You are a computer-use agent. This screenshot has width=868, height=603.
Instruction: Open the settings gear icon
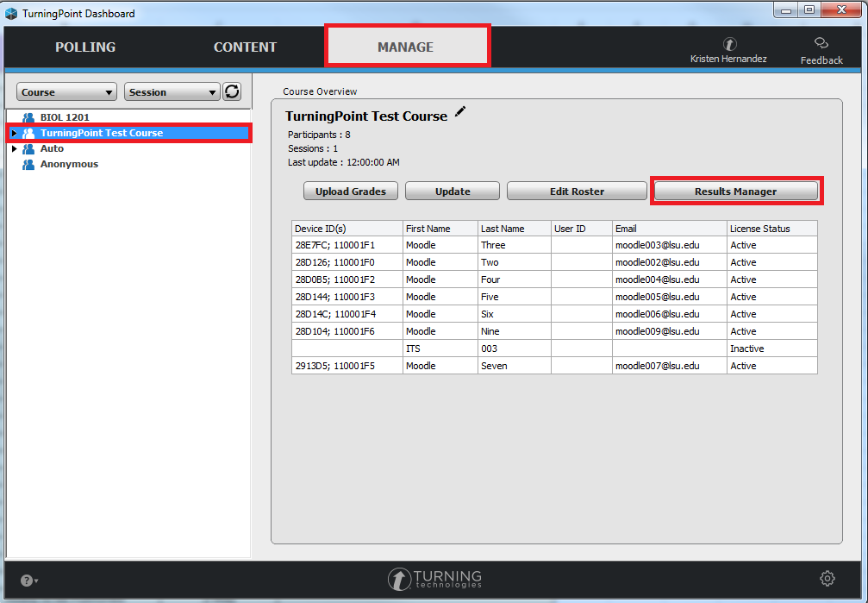pyautogui.click(x=827, y=578)
